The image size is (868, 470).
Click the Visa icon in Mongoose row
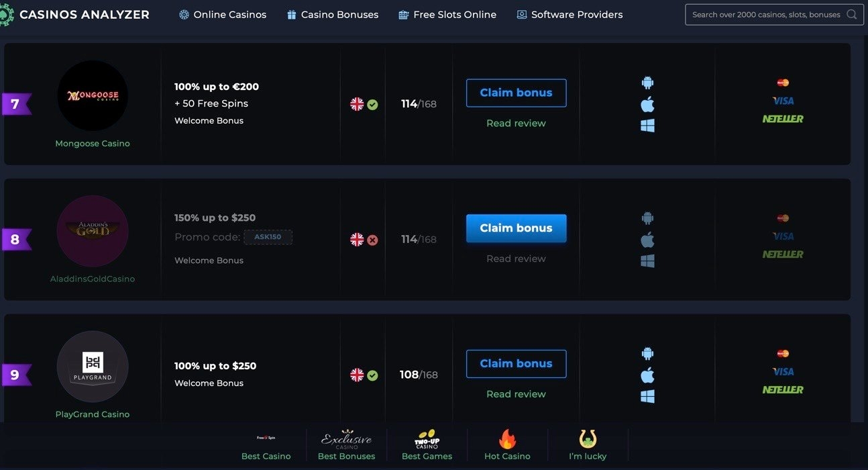coord(783,101)
